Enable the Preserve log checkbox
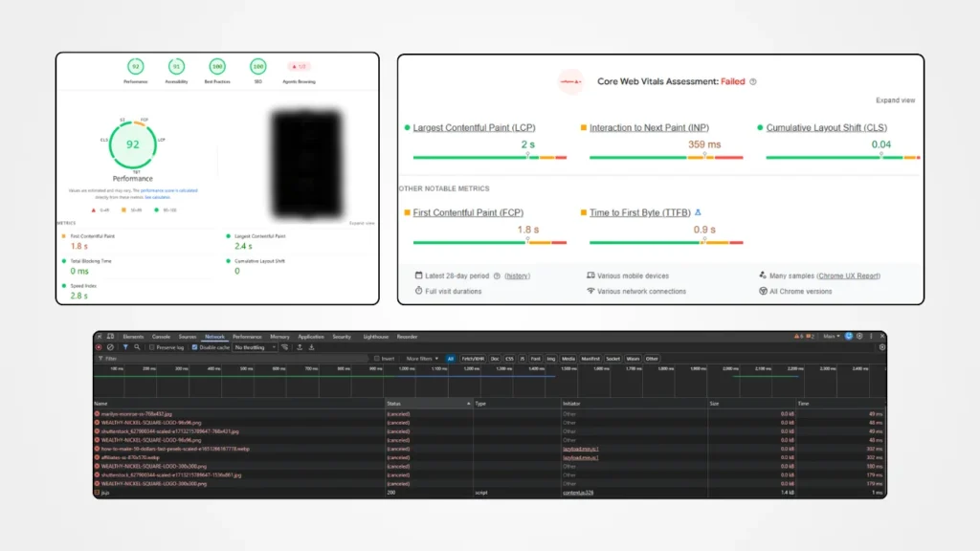This screenshot has height=551, width=980. point(152,347)
